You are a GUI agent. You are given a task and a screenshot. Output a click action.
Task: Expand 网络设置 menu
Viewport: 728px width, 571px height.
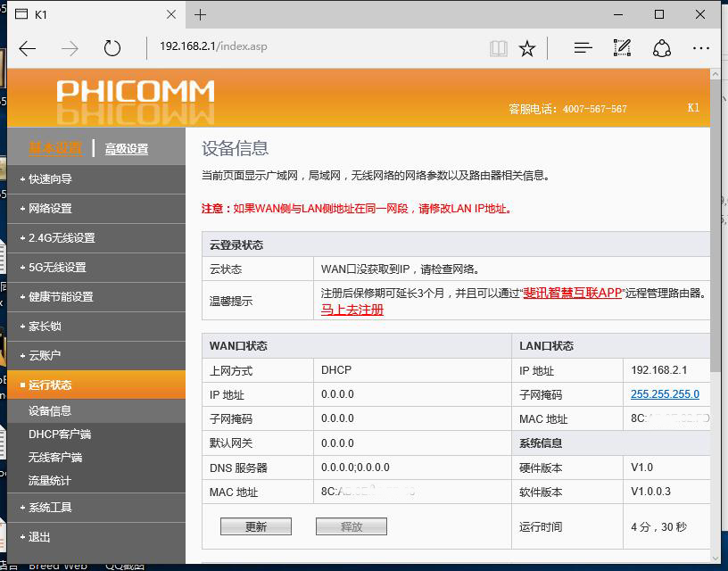coord(96,209)
